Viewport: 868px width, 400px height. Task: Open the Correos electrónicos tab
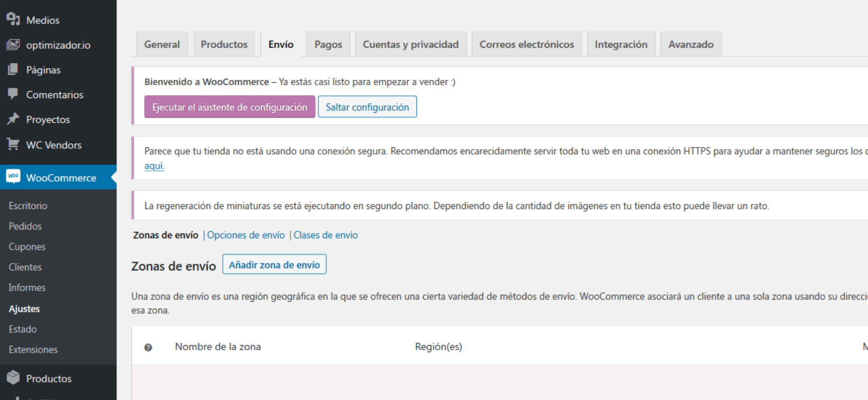pos(527,44)
